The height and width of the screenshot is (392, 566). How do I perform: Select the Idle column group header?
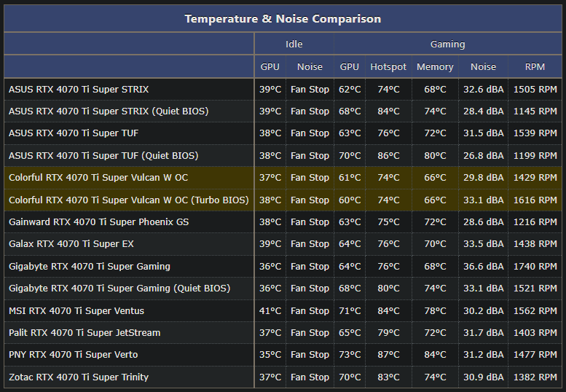294,44
